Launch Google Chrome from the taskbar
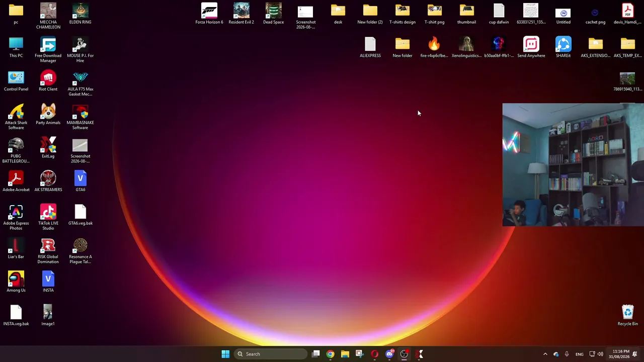Screen dimensions: 644x362 pyautogui.click(x=330, y=354)
